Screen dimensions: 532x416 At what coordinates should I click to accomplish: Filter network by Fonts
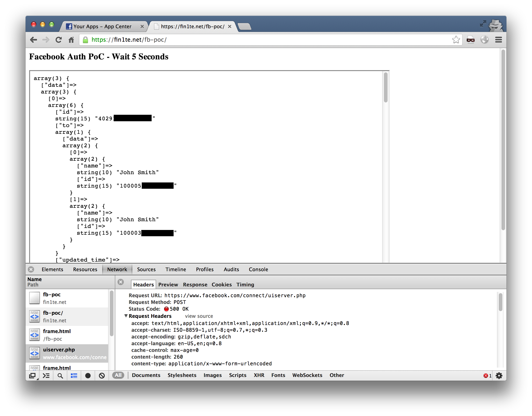tap(278, 375)
